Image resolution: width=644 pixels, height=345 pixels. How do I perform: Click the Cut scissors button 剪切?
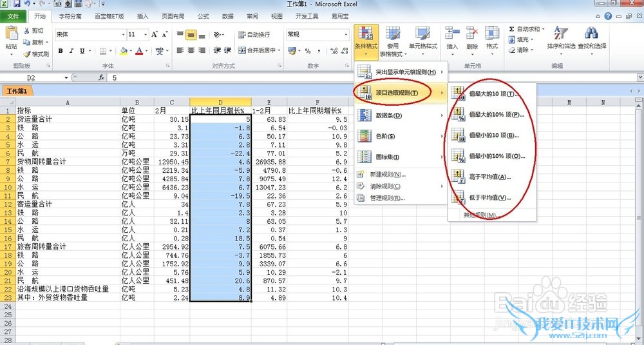tap(33, 31)
